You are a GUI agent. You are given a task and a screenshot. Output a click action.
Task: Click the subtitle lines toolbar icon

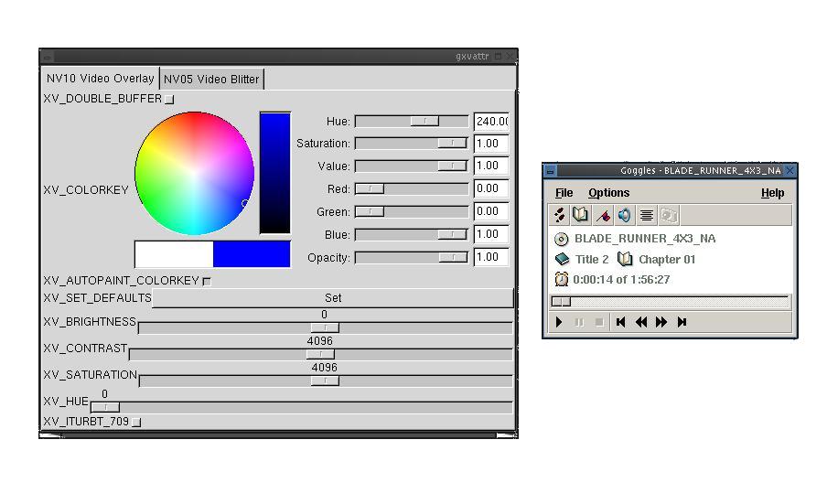tap(646, 215)
